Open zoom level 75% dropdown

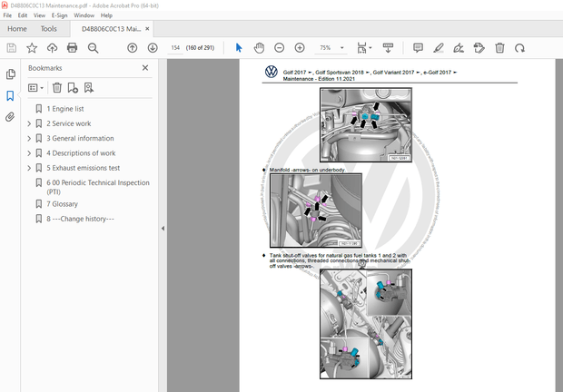341,48
